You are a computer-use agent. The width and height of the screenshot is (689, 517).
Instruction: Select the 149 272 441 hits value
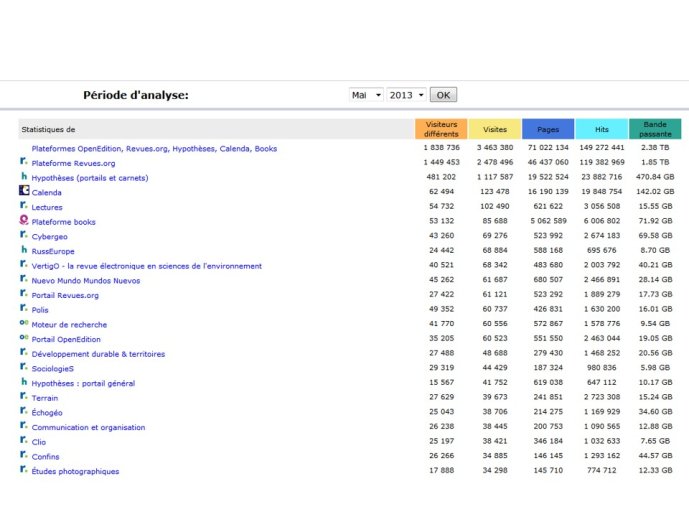click(x=602, y=148)
